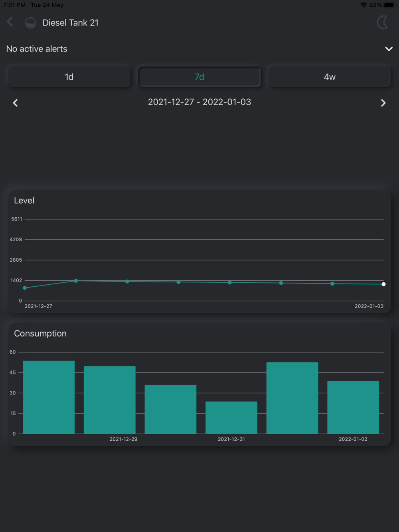Click the Level chart heading

(24, 201)
